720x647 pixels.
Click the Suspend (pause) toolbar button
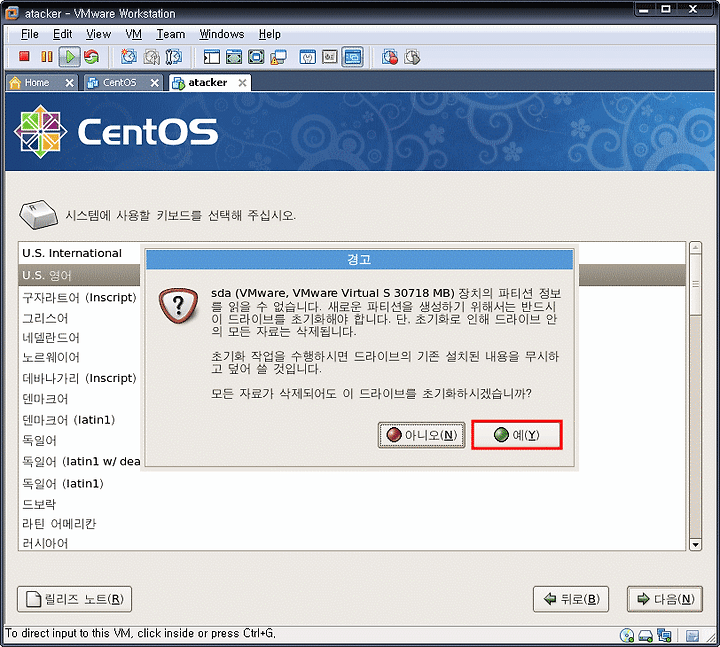point(46,57)
